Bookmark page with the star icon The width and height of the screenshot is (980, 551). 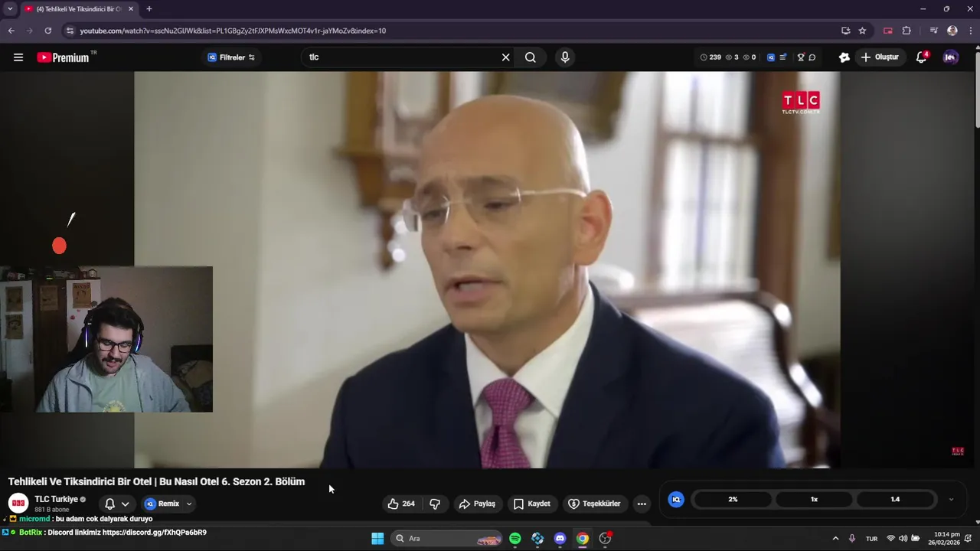coord(862,31)
